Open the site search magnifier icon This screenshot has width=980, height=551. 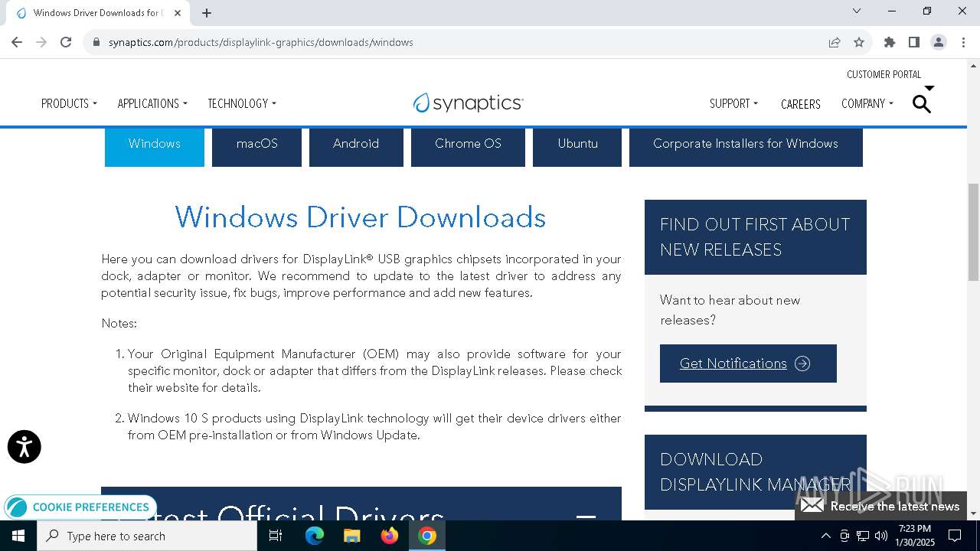pyautogui.click(x=922, y=103)
